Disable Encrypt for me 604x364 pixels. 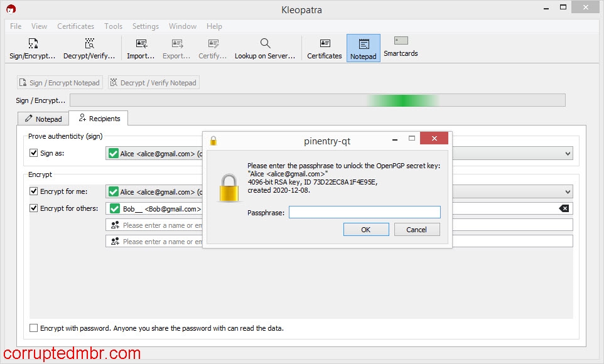click(33, 191)
